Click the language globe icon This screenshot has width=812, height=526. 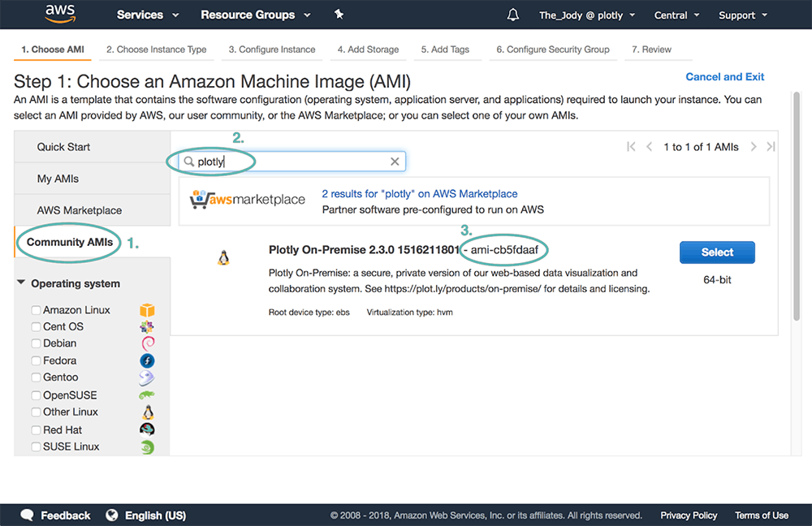(x=111, y=515)
